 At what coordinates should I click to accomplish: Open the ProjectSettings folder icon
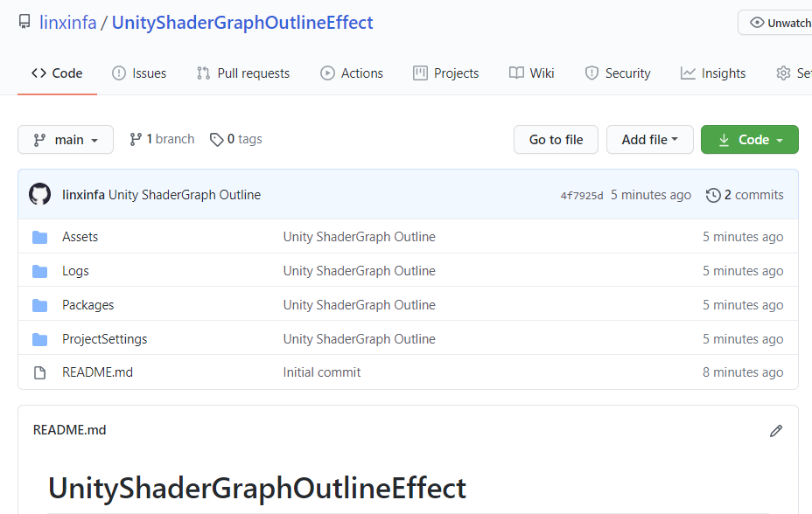40,338
